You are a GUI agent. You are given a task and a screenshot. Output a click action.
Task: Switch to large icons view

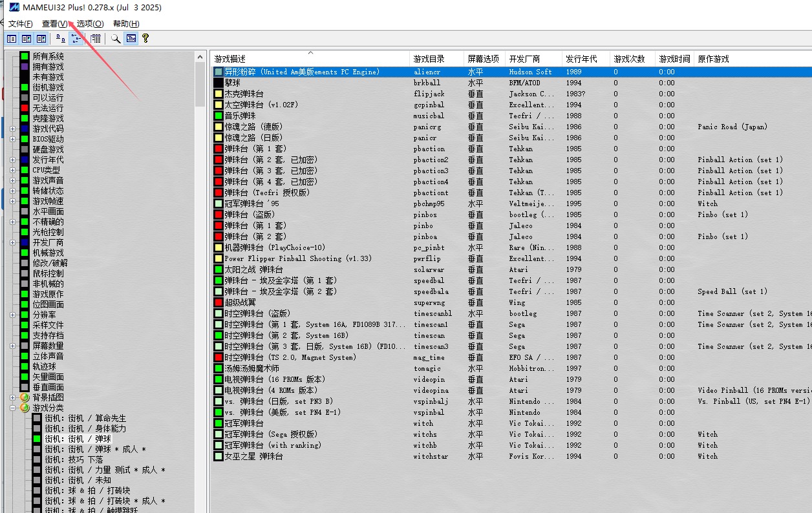coord(61,39)
